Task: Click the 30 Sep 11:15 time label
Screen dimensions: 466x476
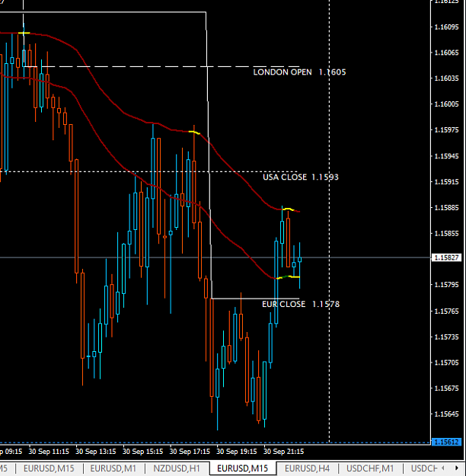Action: tap(49, 452)
